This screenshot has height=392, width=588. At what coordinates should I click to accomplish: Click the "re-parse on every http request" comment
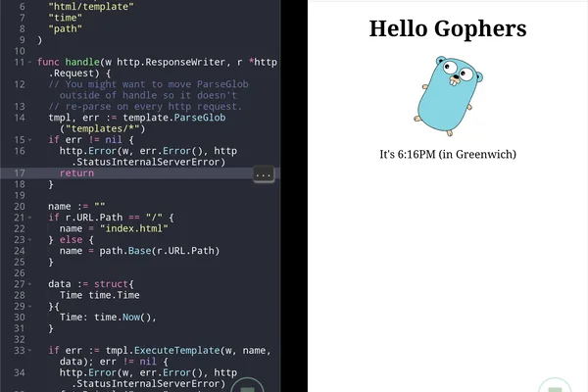[145, 107]
